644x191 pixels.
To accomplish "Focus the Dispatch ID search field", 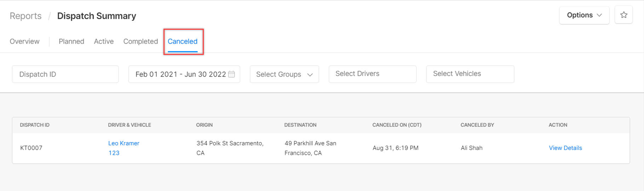I will [65, 74].
